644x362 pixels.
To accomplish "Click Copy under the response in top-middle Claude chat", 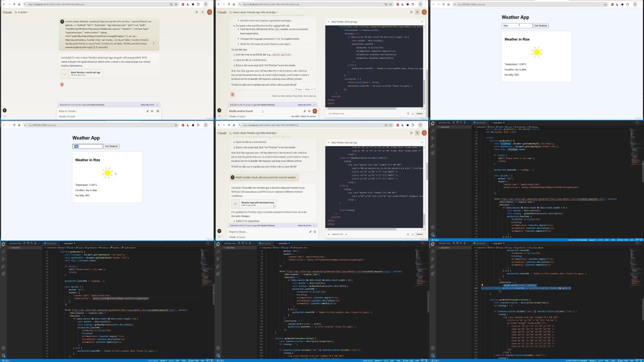I will pos(299,90).
